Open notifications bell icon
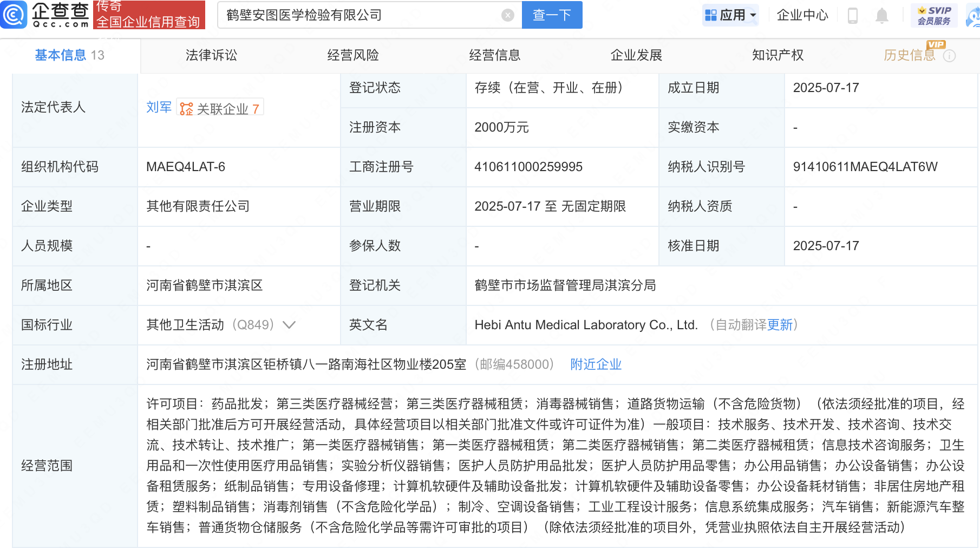 (x=881, y=16)
